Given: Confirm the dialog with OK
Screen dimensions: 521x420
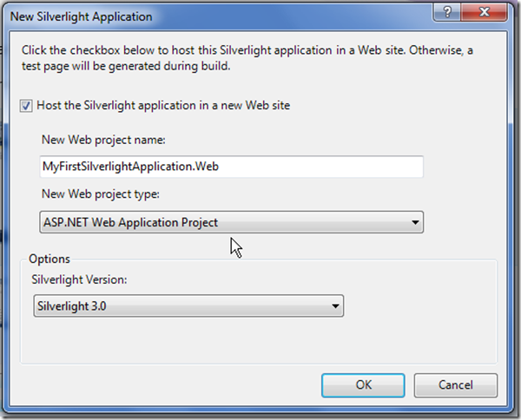Looking at the screenshot, I should tap(363, 385).
